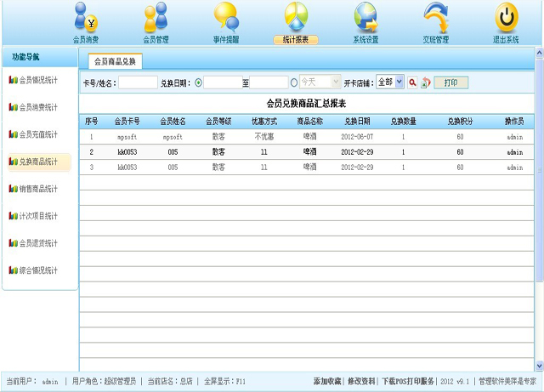Click the 下载POS打印服务 link
Image resolution: width=544 pixels, height=392 pixels.
coord(407,382)
